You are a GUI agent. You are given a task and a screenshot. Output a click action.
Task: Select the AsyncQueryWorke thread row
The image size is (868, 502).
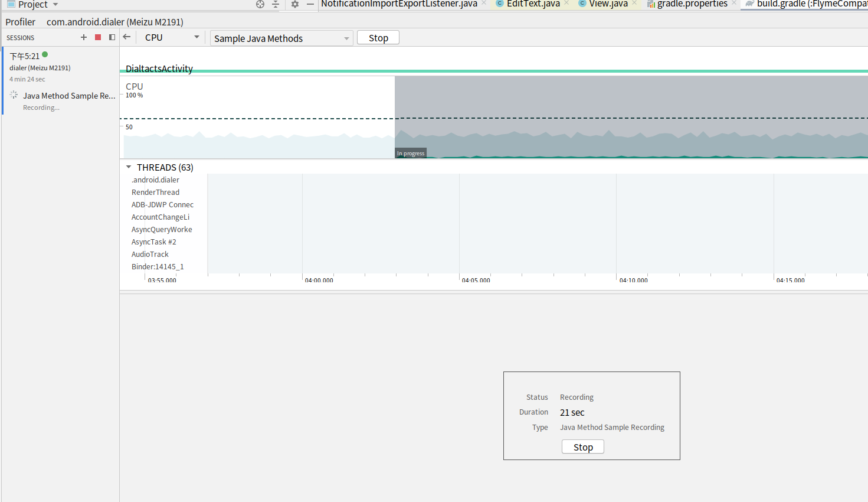coord(162,230)
